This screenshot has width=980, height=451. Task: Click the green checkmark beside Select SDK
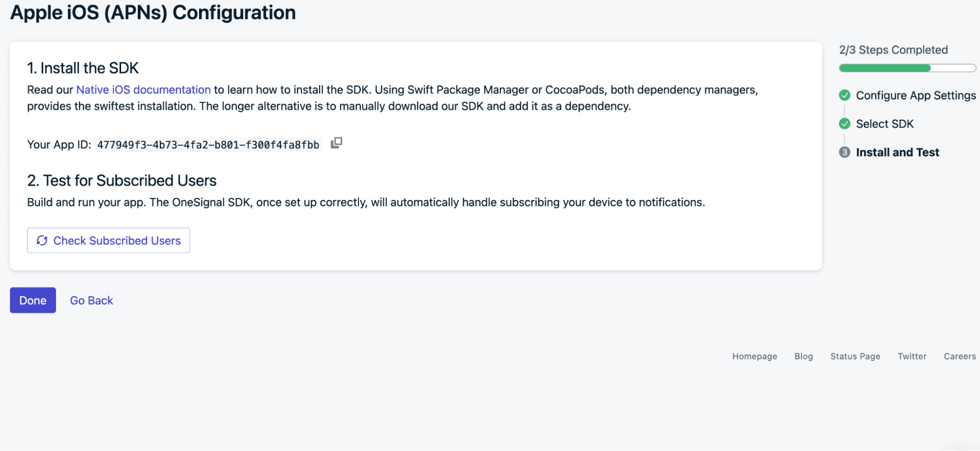(x=844, y=124)
